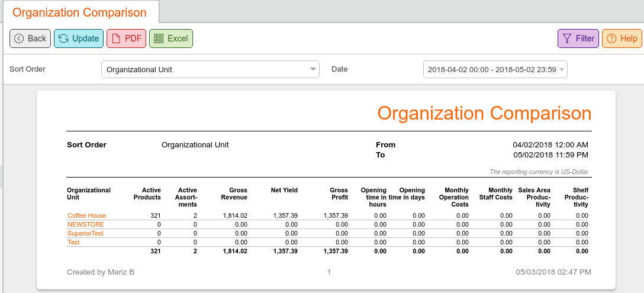Click the Date dropdown arrow
The image size is (644, 293).
(x=562, y=69)
